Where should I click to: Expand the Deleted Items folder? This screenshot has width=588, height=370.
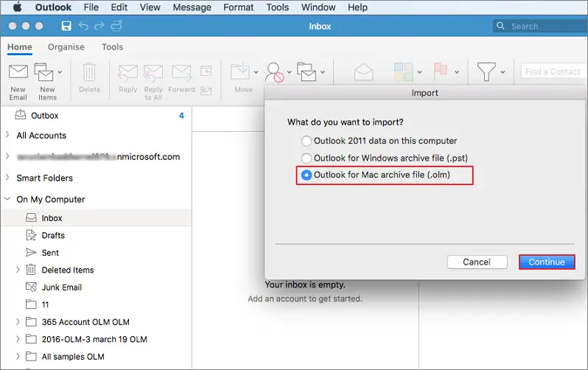coord(18,270)
